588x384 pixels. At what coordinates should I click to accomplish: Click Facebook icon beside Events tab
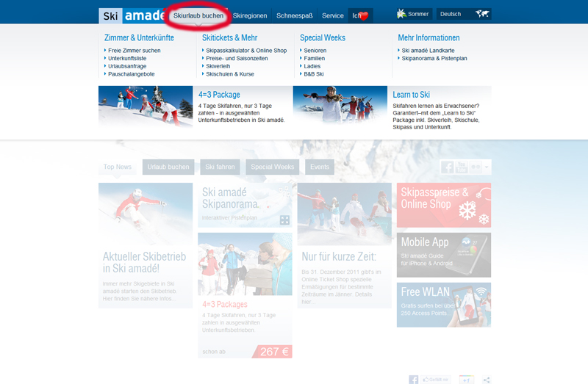pyautogui.click(x=448, y=167)
